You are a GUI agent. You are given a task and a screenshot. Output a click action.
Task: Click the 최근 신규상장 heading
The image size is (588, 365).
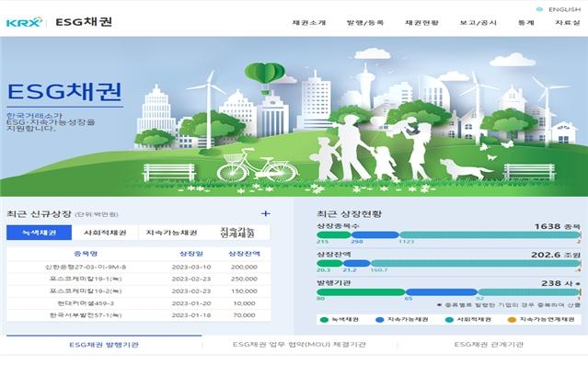[39, 214]
